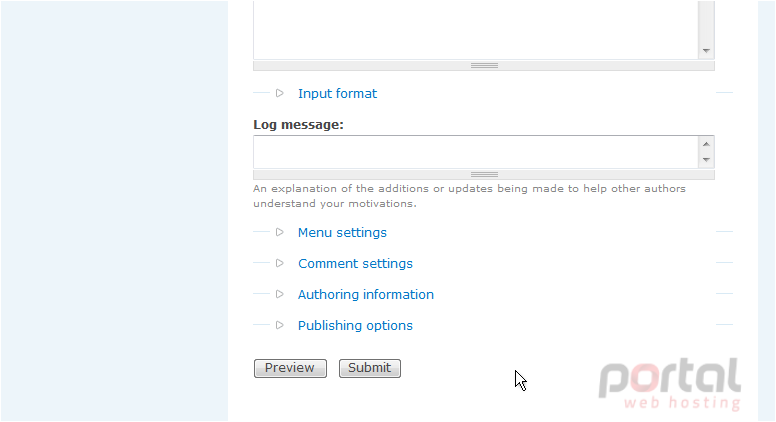Click inside the body text area
The height and width of the screenshot is (422, 776).
coord(476,30)
